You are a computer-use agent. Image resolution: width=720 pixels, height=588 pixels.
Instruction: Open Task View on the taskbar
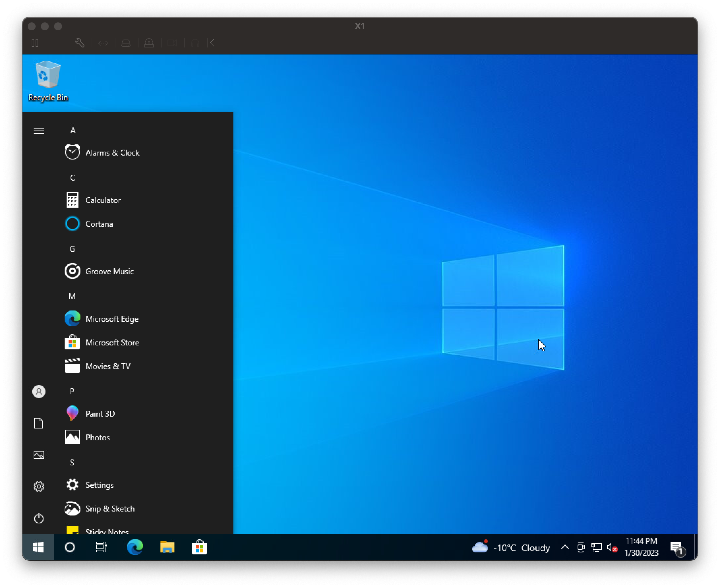coord(101,547)
